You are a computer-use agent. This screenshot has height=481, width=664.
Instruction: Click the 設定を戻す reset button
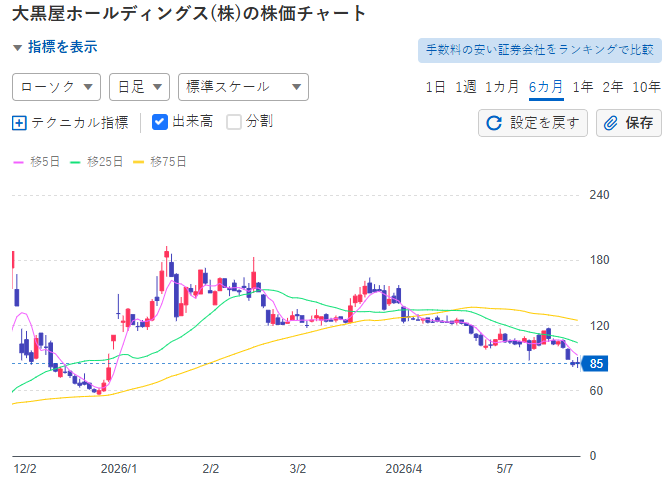[x=533, y=123]
